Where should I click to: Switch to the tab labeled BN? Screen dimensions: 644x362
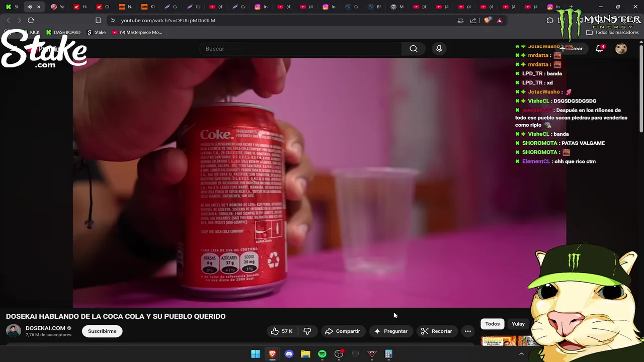[x=374, y=7]
